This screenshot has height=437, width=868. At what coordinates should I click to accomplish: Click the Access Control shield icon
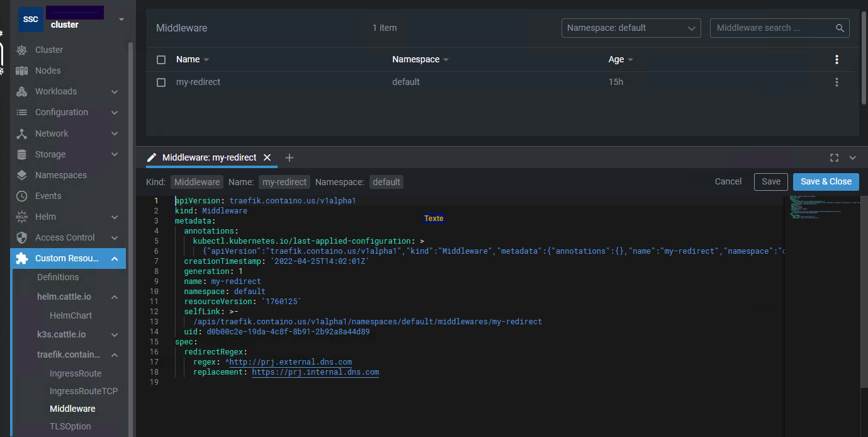tap(22, 237)
